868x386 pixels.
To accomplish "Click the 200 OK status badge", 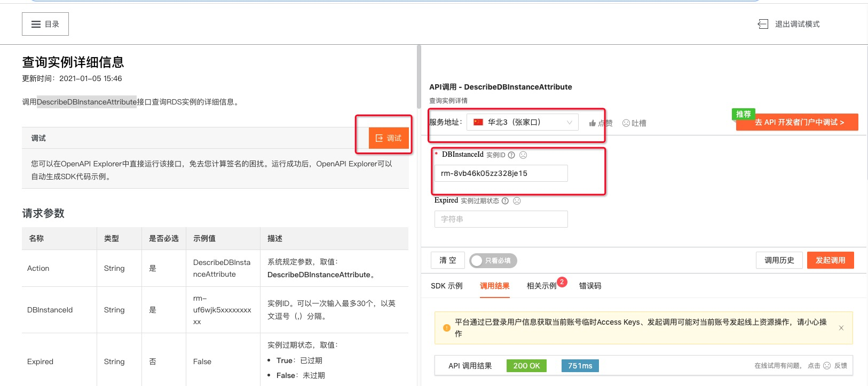I will (x=526, y=366).
